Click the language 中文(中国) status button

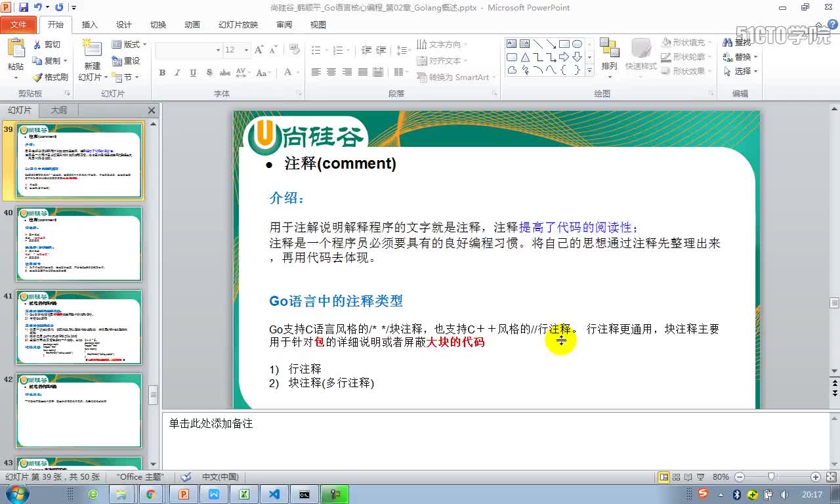pyautogui.click(x=220, y=477)
